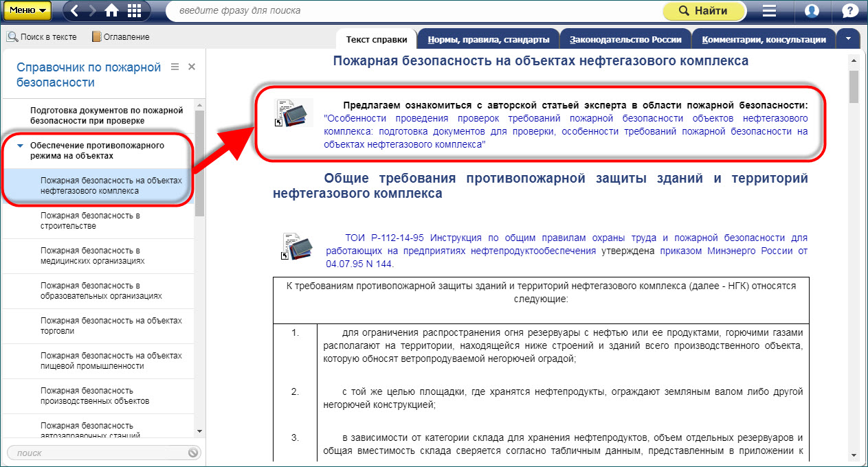Open the user profile icon
The height and width of the screenshot is (467, 868).
tap(812, 11)
